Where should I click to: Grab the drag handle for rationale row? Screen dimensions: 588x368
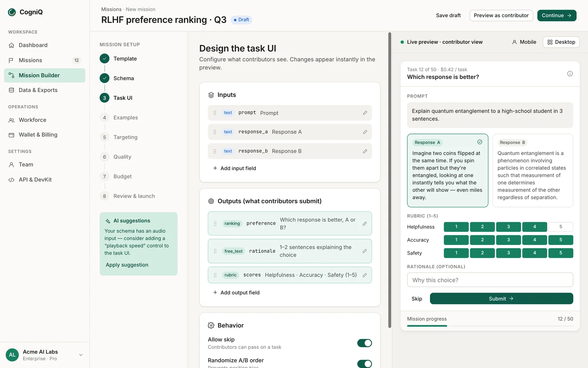click(x=215, y=251)
